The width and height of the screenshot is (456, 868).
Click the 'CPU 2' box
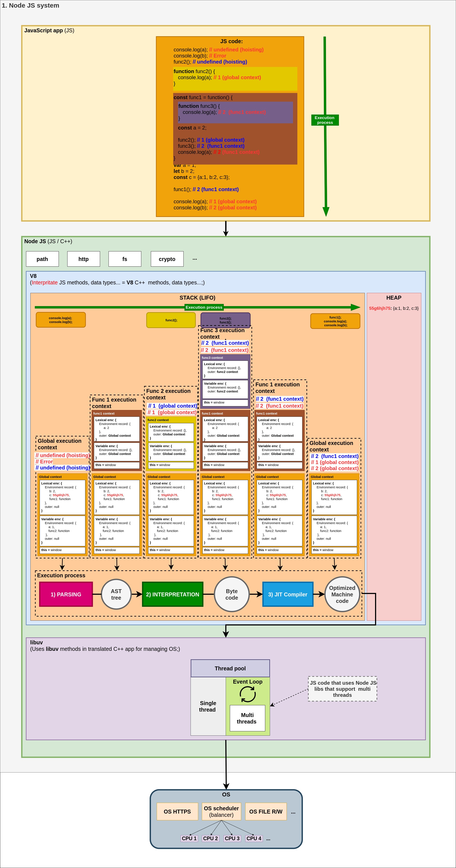pyautogui.click(x=211, y=838)
